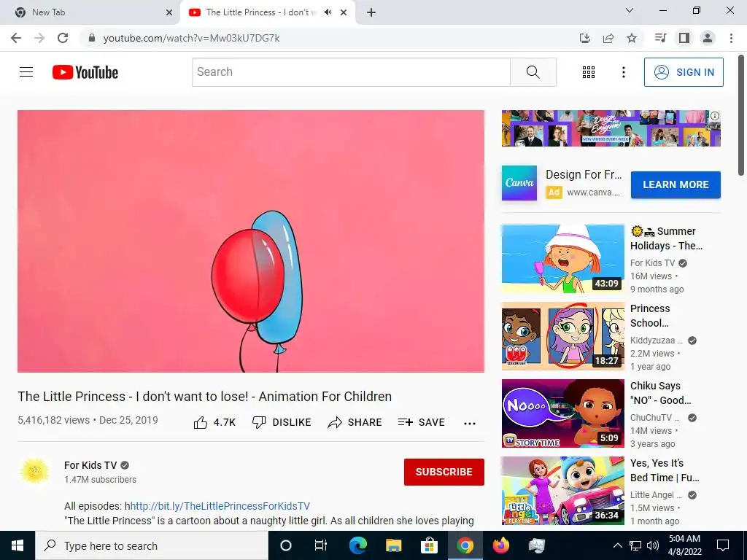This screenshot has height=560, width=747.
Task: Open Design For Fr... ad title
Action: click(x=584, y=175)
